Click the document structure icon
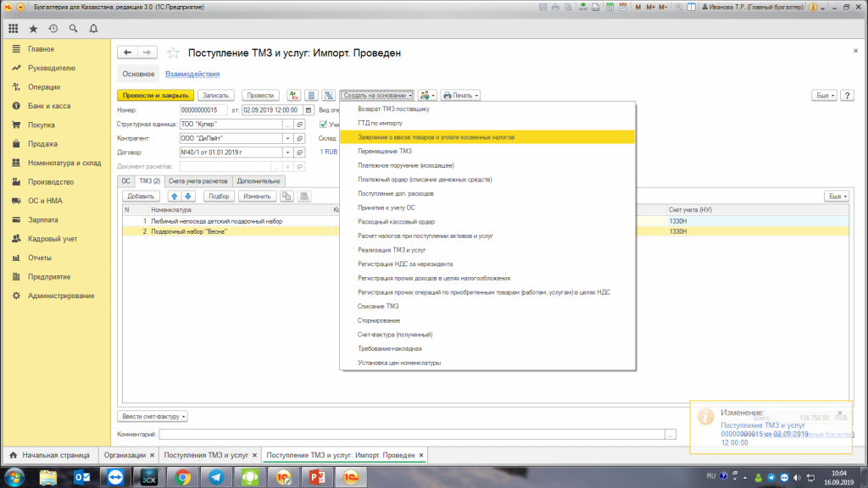 click(x=329, y=95)
